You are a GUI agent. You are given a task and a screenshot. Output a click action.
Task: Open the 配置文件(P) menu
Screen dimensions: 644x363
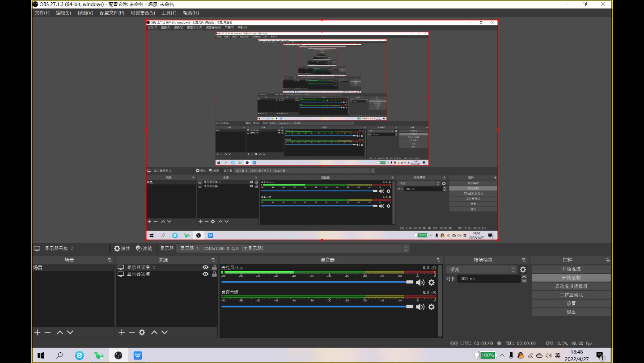(112, 13)
